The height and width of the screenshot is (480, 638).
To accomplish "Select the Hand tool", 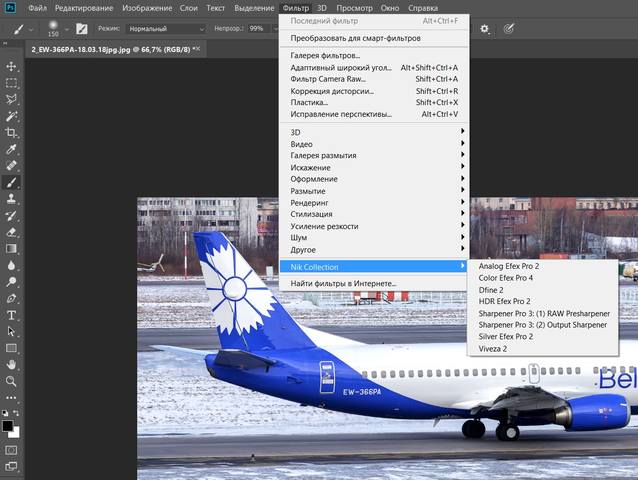I will 11,365.
